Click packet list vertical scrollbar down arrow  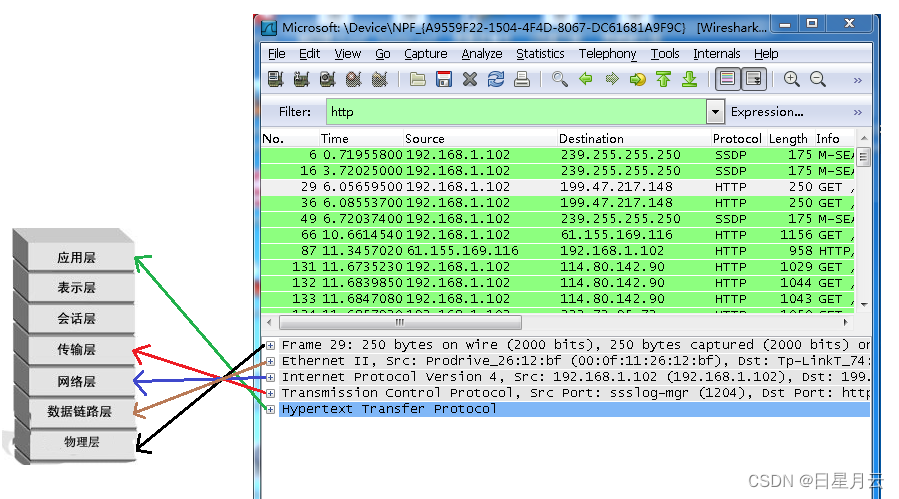[864, 305]
